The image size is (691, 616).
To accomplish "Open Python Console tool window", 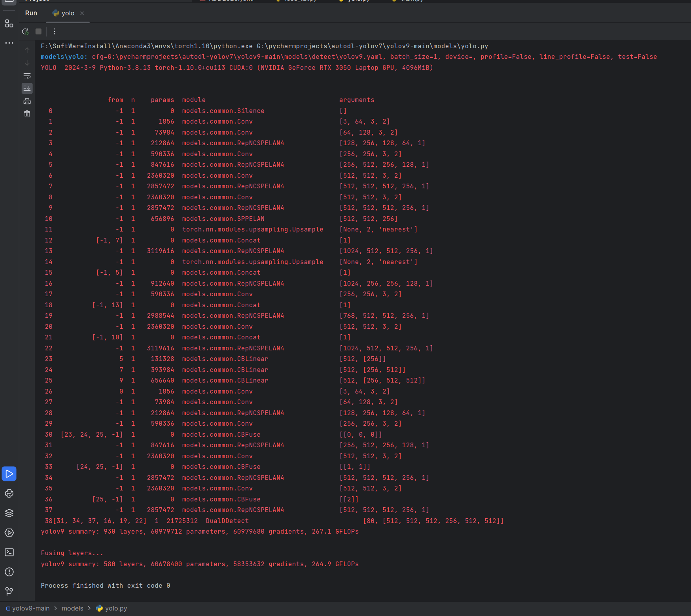I will click(x=9, y=494).
